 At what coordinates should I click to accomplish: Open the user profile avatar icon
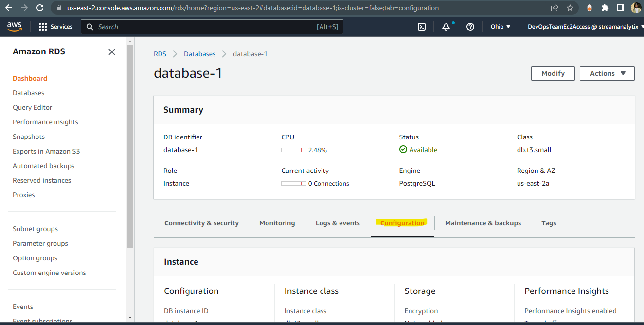(x=636, y=8)
